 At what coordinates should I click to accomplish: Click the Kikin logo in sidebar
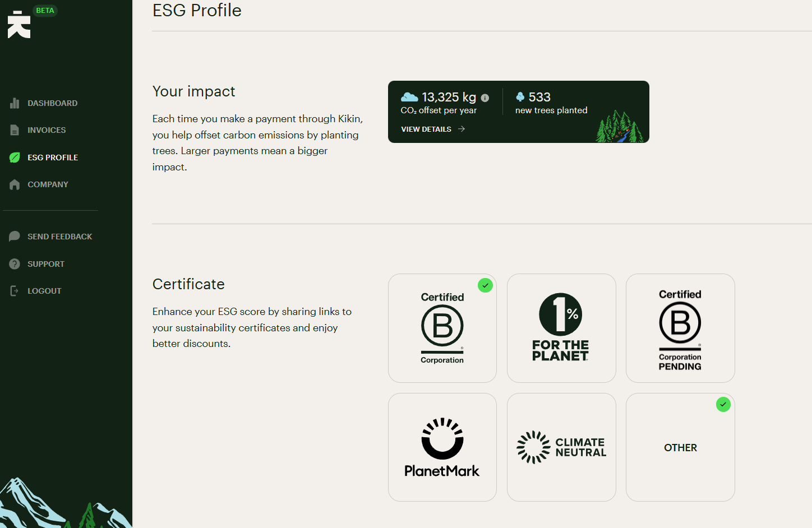click(x=19, y=25)
